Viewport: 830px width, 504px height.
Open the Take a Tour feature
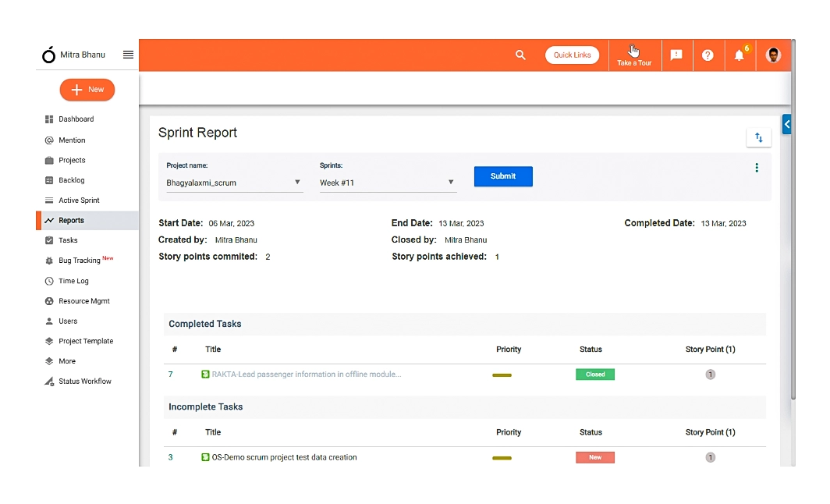[x=634, y=55]
